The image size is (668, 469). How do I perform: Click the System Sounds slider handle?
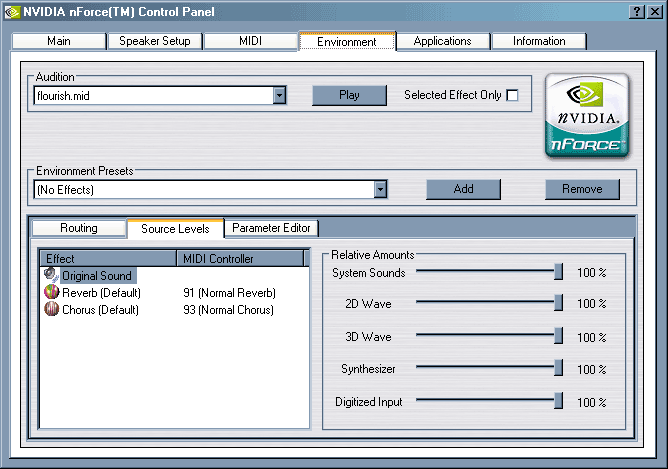(558, 271)
